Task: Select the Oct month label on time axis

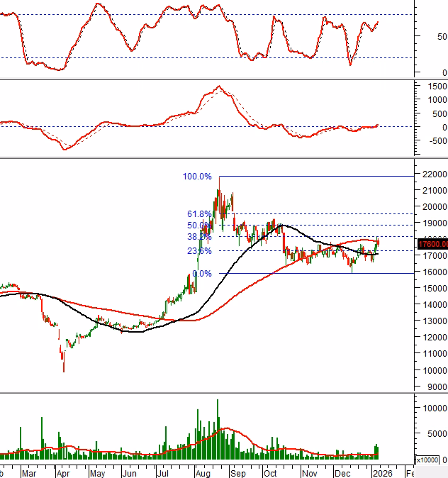Action: coord(270,472)
